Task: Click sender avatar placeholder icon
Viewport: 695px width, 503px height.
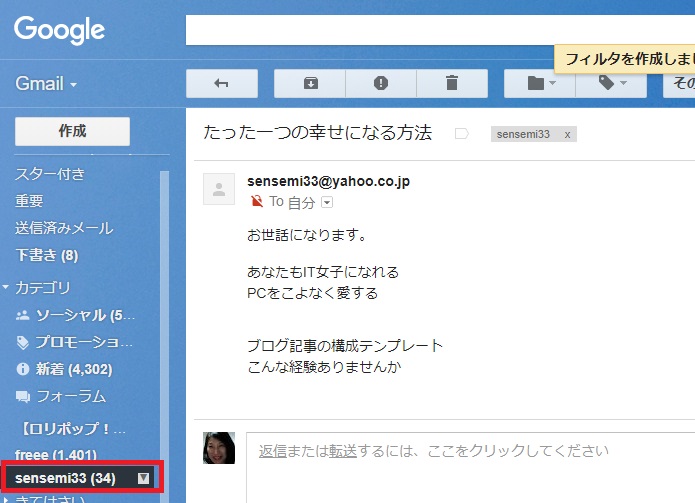Action: 219,189
